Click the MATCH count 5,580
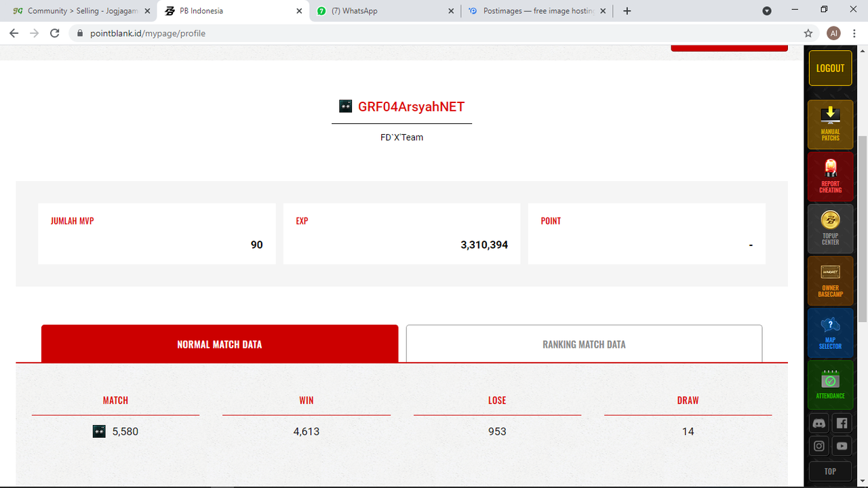 [x=125, y=431]
